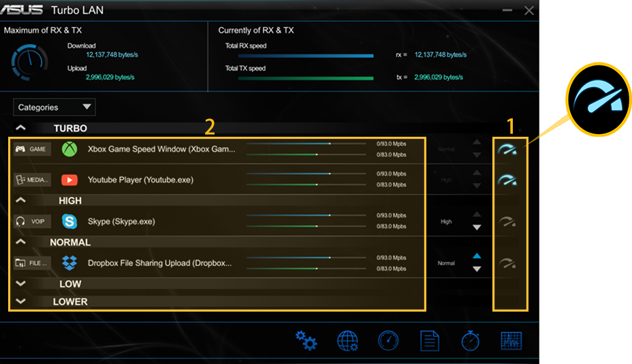
Task: Open the document log icon
Action: point(430,340)
